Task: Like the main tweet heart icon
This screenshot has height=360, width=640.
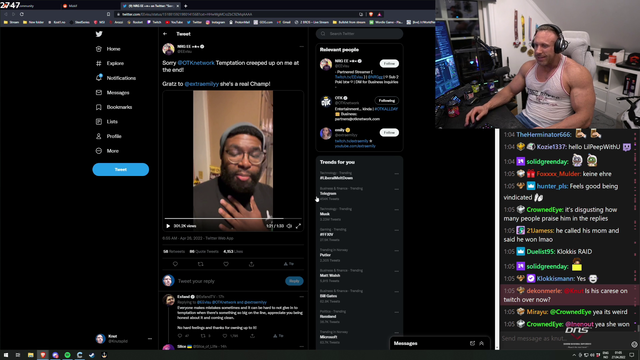Action: point(226,264)
